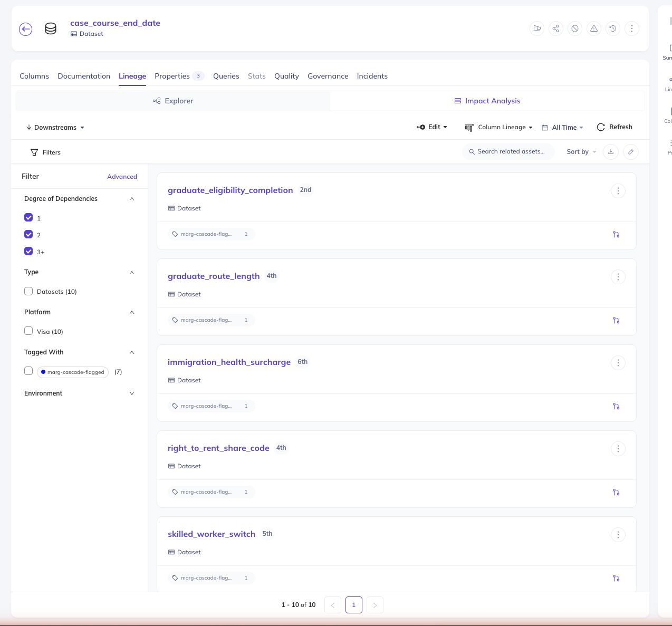This screenshot has height=626, width=672.
Task: Click the database stack icon beside the title
Action: (x=51, y=28)
